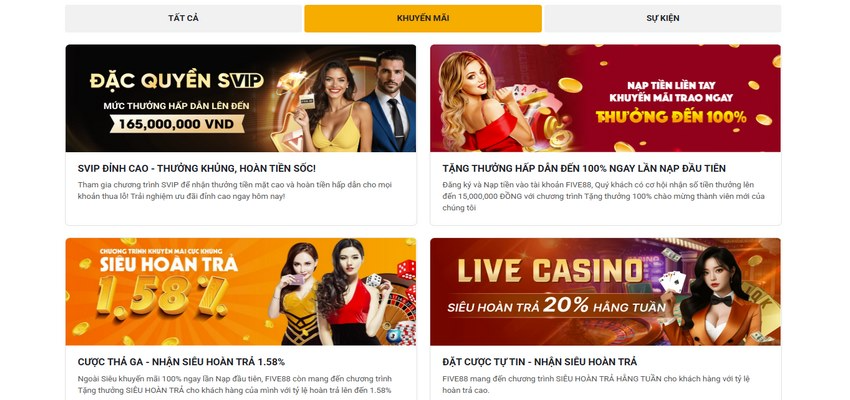Open the Live Casino 20% banner
The height and width of the screenshot is (400, 850).
point(606,292)
